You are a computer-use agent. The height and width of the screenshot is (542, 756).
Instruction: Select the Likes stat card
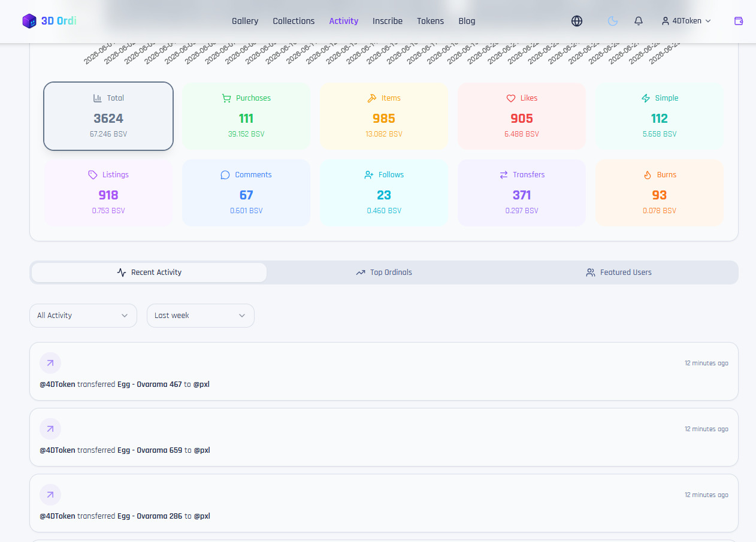pyautogui.click(x=522, y=116)
